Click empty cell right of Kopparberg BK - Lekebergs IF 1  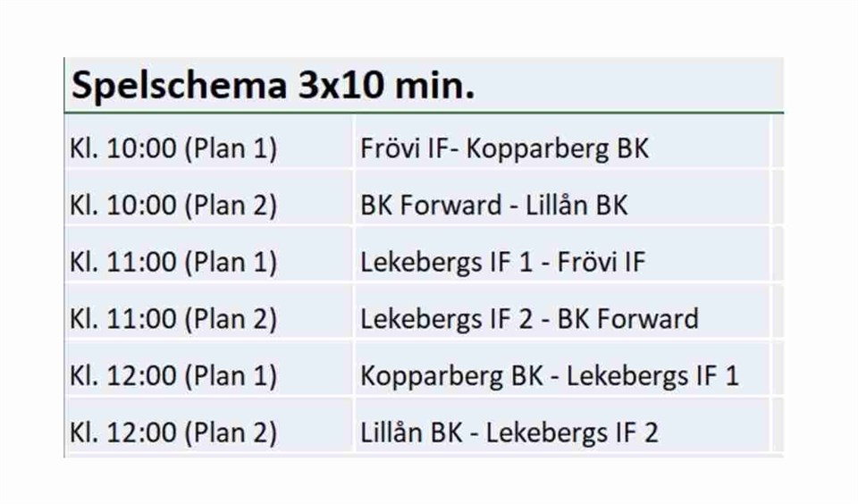tap(778, 375)
